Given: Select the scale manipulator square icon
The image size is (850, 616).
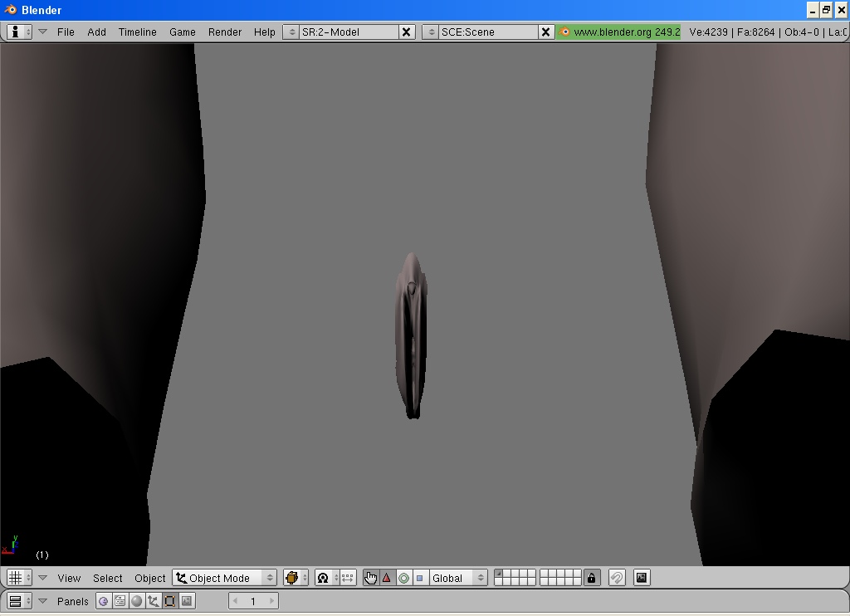Looking at the screenshot, I should click(x=419, y=578).
